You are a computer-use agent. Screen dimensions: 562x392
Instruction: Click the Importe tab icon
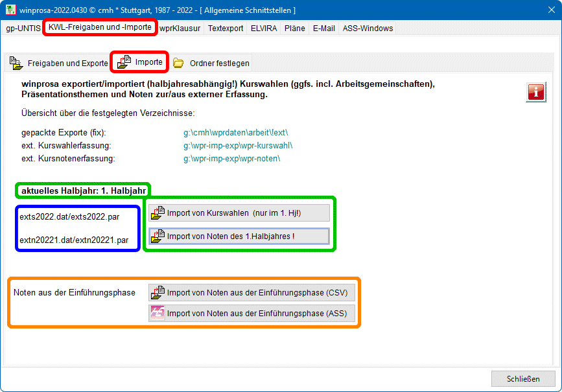(124, 62)
